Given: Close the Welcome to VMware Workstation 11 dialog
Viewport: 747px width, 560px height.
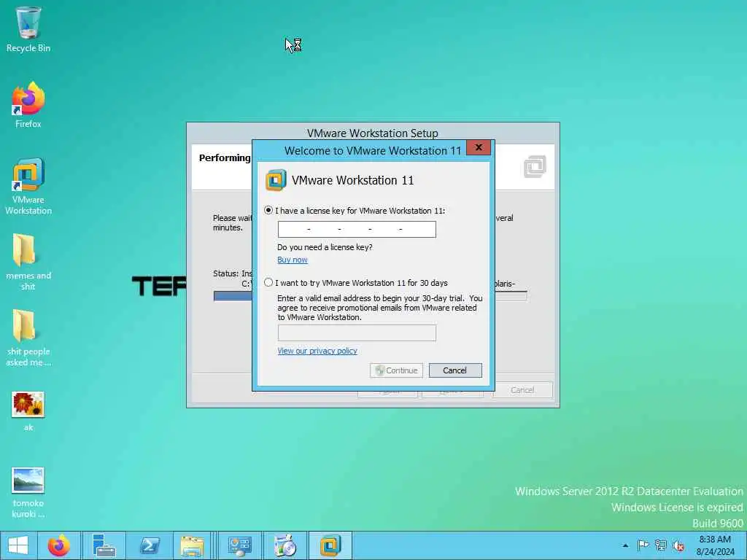Looking at the screenshot, I should coord(479,147).
